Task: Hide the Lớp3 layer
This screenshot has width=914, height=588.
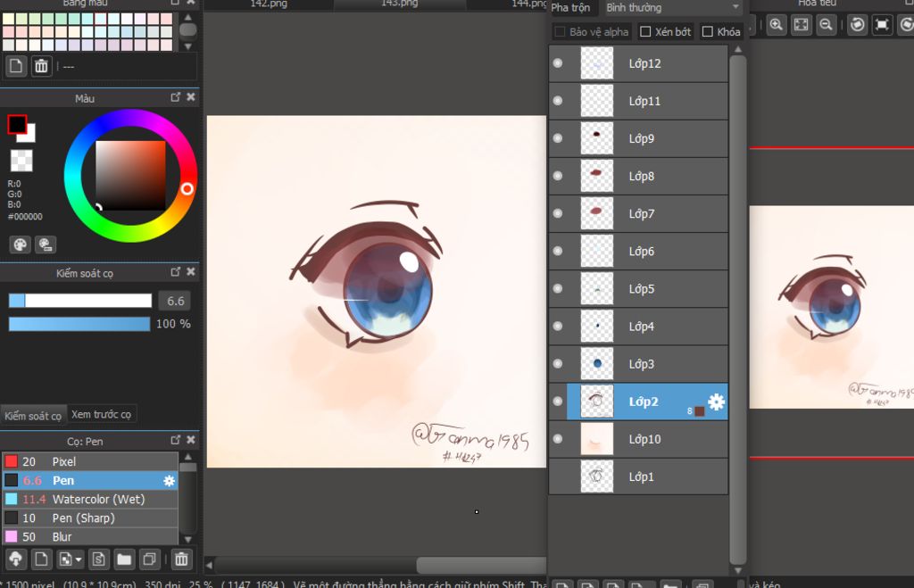Action: coord(558,364)
